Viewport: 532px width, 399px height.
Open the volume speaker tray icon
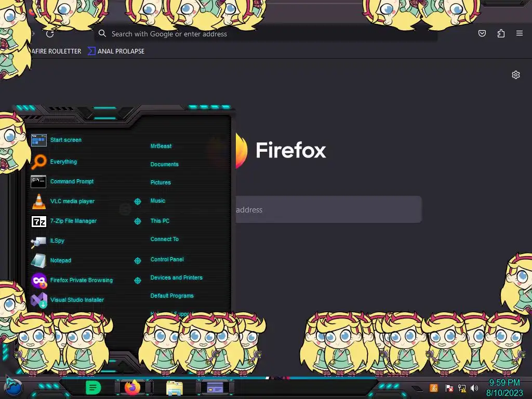(474, 388)
